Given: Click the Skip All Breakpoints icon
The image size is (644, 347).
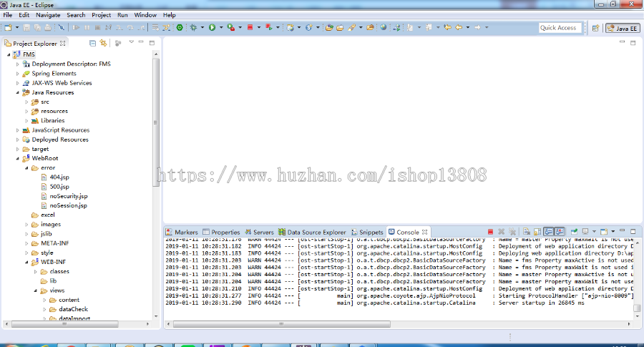Looking at the screenshot, I should (62, 27).
